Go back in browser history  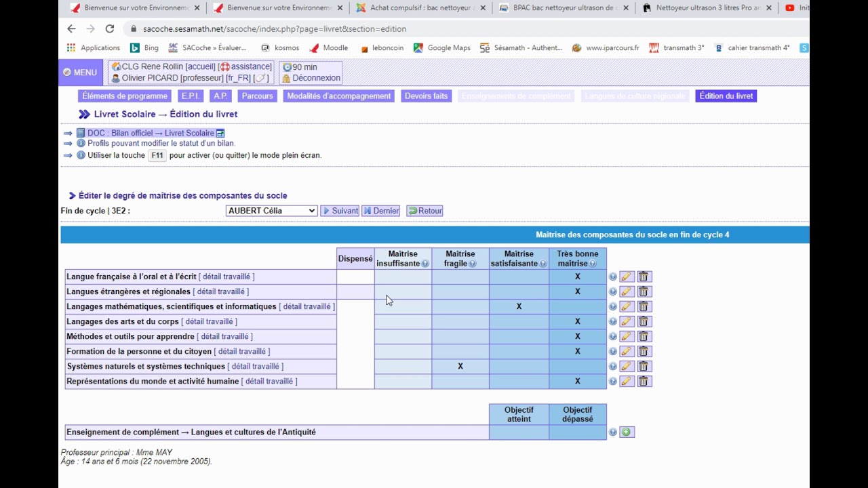click(x=71, y=29)
